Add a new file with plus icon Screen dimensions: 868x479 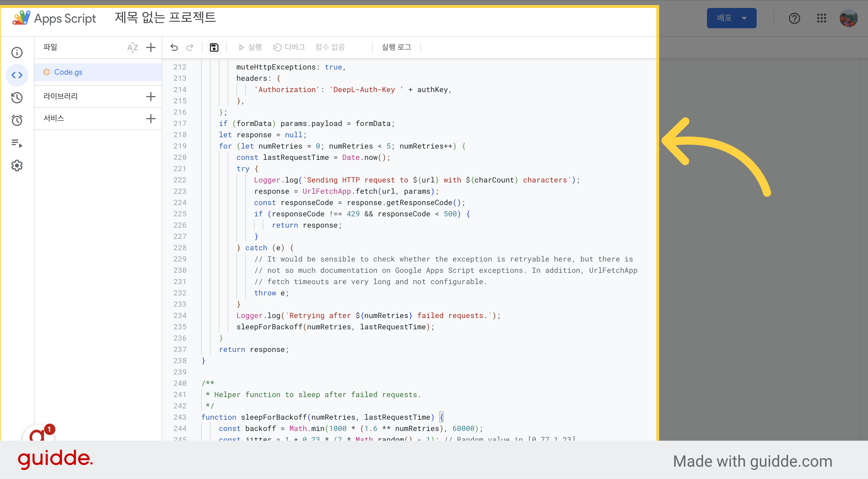[151, 47]
